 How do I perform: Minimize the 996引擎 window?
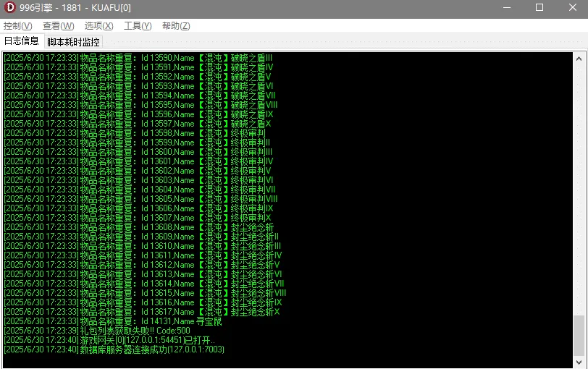click(x=507, y=7)
